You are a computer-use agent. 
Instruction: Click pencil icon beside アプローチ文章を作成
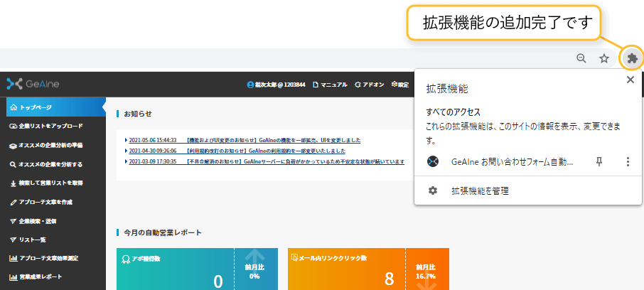pos(13,202)
